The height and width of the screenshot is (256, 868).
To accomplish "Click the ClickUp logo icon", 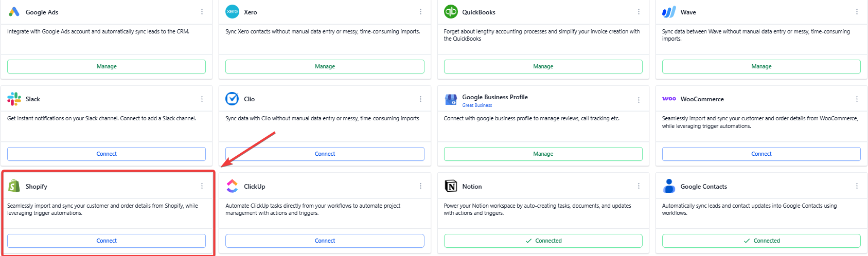I will point(232,186).
